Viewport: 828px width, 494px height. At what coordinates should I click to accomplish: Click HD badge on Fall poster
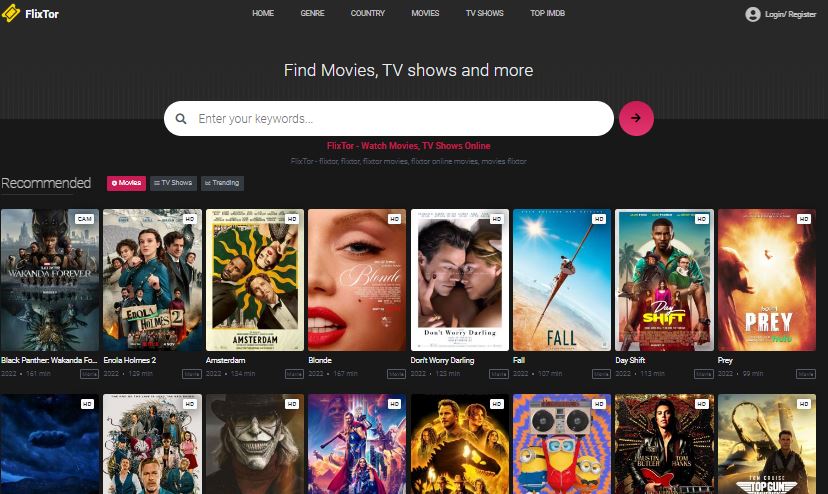click(599, 219)
